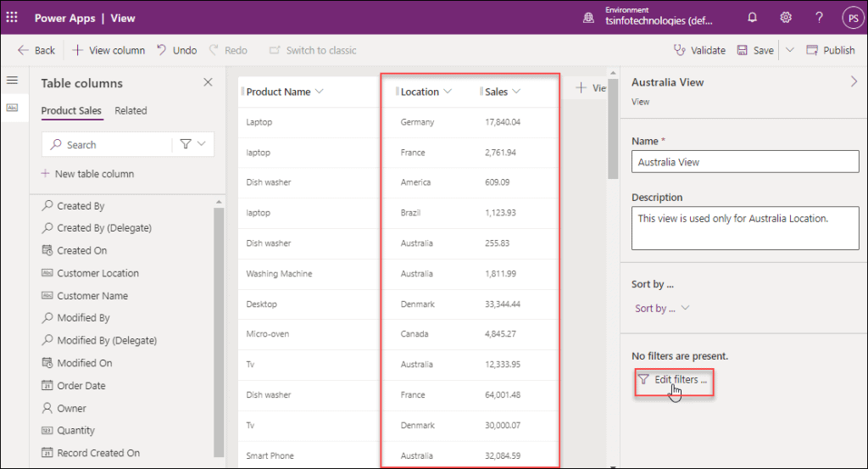Image resolution: width=868 pixels, height=469 pixels.
Task: Add a View column from toolbar
Action: (x=108, y=50)
